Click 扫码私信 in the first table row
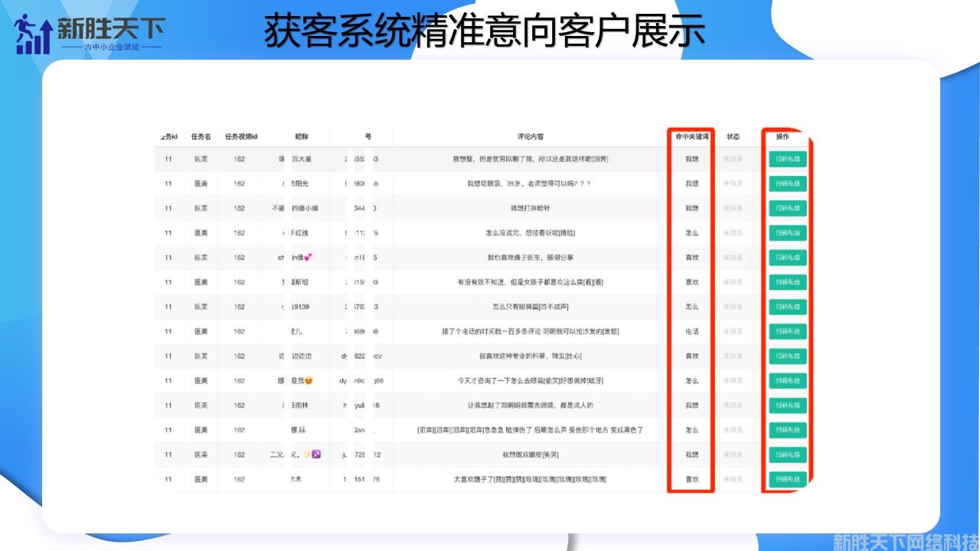The image size is (980, 551). click(x=787, y=159)
